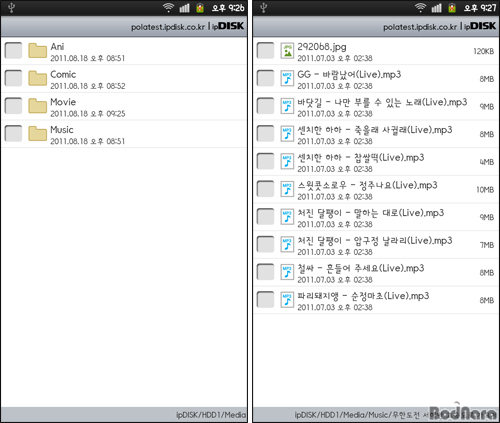500x423 pixels.
Task: Check the box next to Ani folder
Action: coord(13,51)
